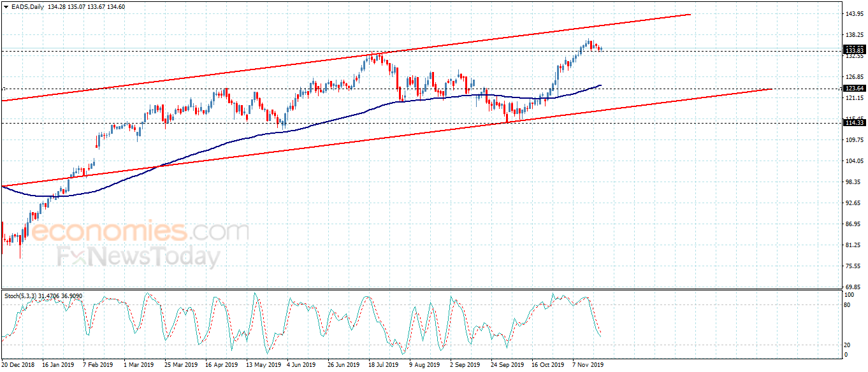Click the 69.85 price axis label
The image size is (868, 372).
pyautogui.click(x=853, y=287)
